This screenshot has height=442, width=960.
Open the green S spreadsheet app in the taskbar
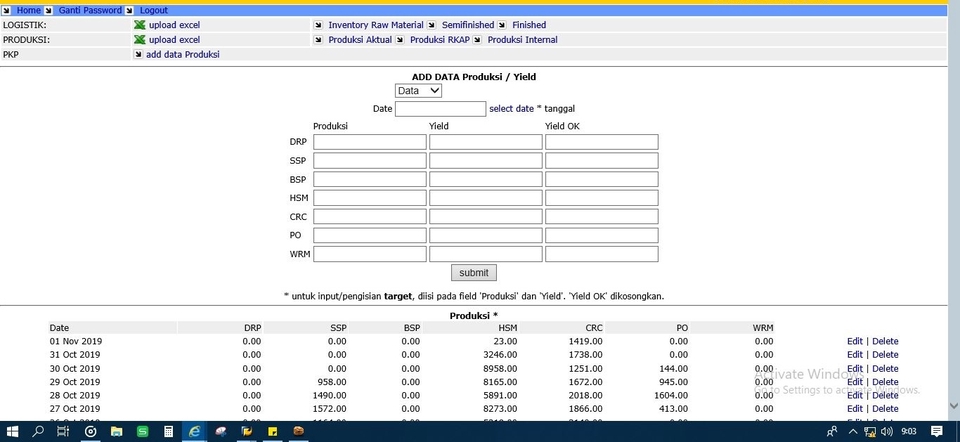point(142,431)
